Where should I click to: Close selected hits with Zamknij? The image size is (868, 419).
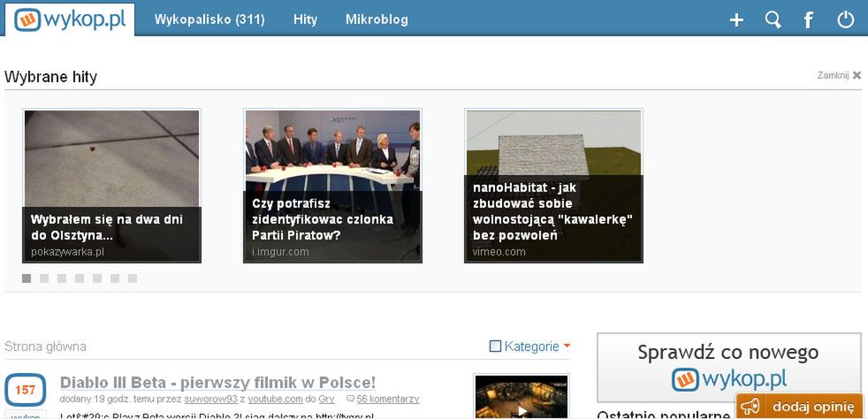point(839,75)
